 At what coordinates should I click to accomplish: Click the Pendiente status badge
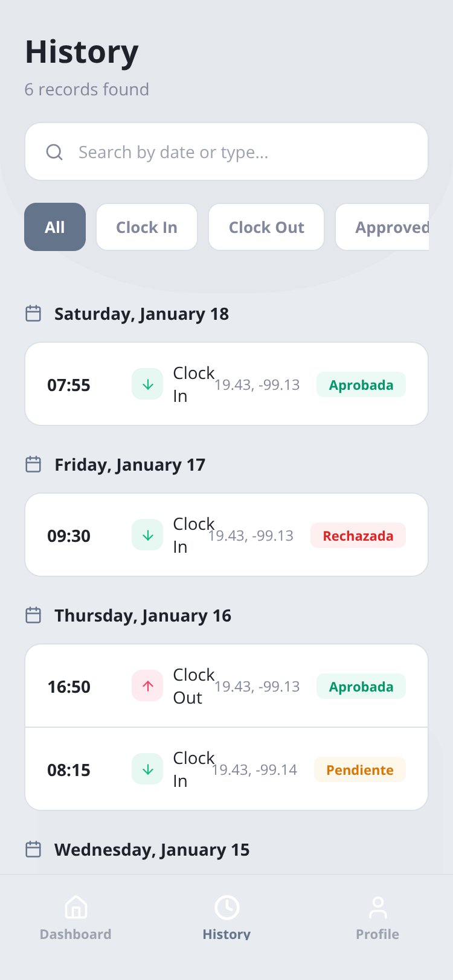360,769
